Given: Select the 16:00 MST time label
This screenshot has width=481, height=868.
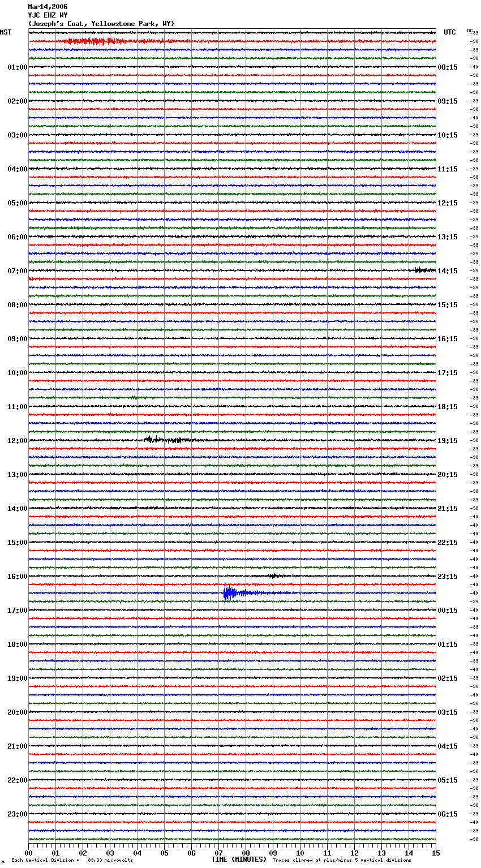Looking at the screenshot, I should pyautogui.click(x=18, y=577).
